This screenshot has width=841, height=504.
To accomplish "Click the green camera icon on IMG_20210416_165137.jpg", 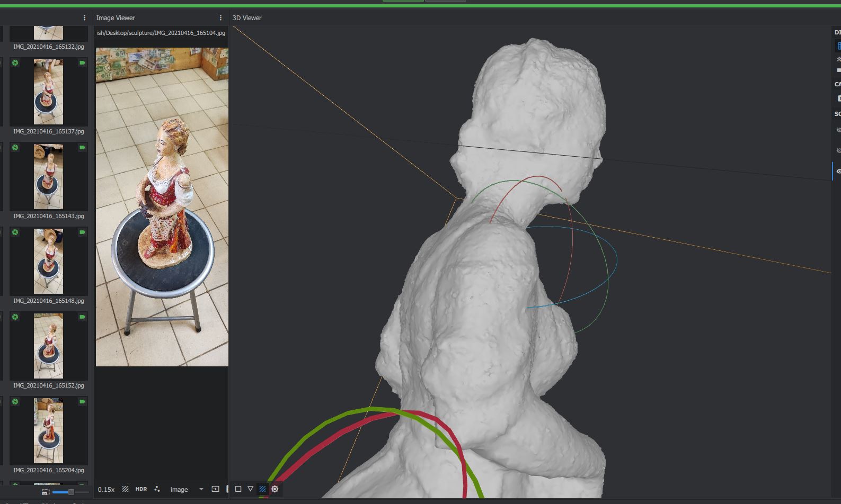I will [x=82, y=62].
